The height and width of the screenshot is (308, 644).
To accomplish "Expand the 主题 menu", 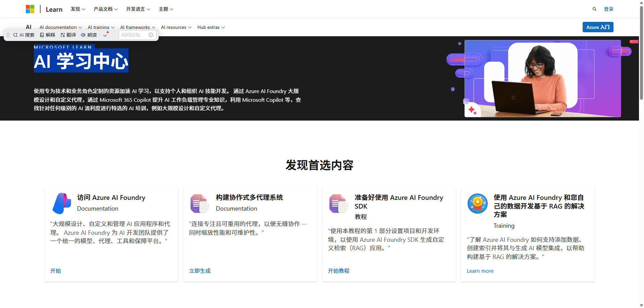I will (166, 9).
